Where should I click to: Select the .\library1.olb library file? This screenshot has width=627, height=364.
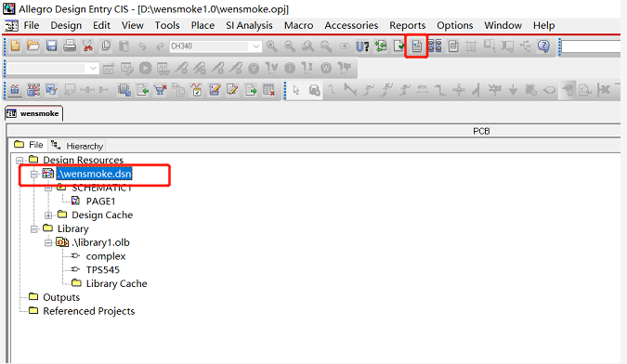point(100,242)
